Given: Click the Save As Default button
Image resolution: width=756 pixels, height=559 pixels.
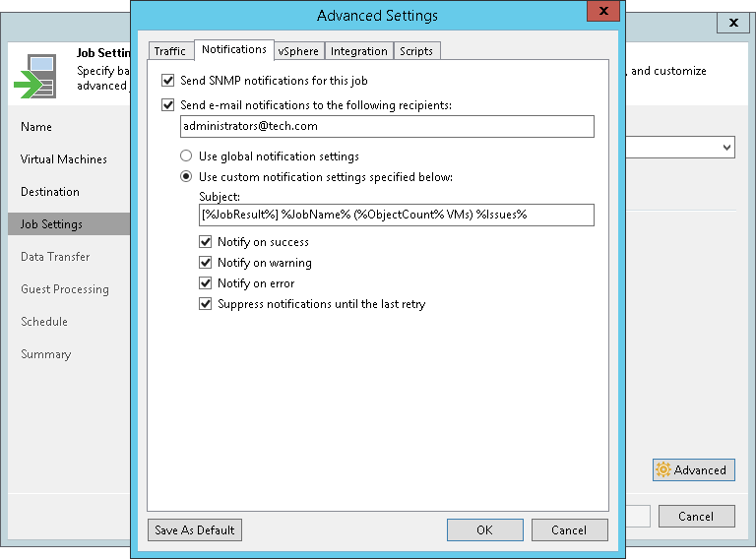Looking at the screenshot, I should pos(195,530).
